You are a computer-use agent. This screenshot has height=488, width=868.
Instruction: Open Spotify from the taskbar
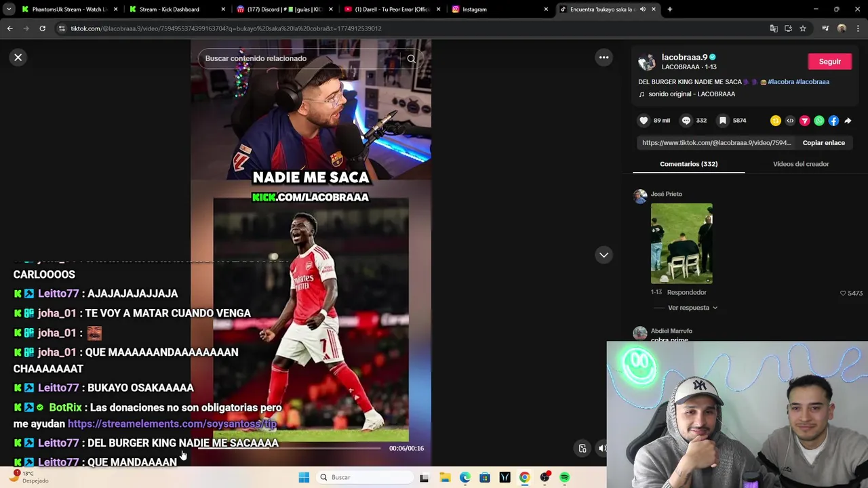pyautogui.click(x=564, y=477)
